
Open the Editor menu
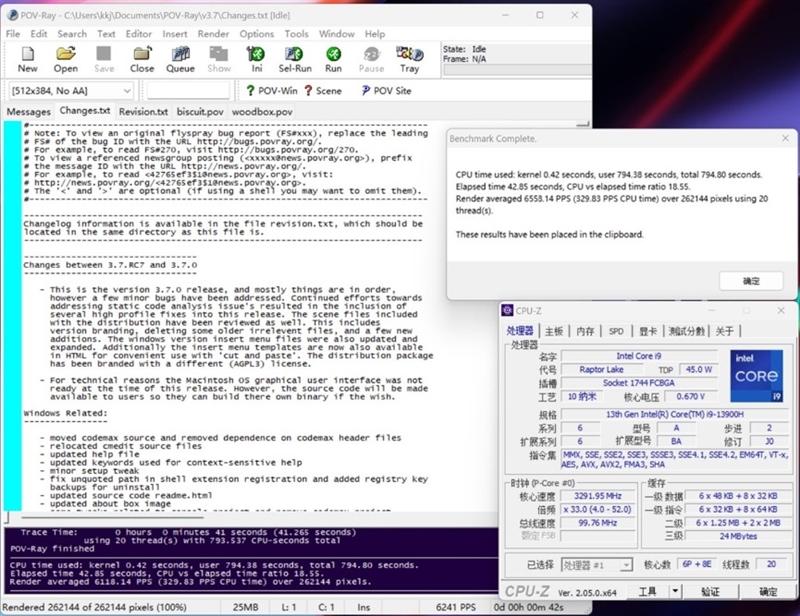[x=139, y=34]
